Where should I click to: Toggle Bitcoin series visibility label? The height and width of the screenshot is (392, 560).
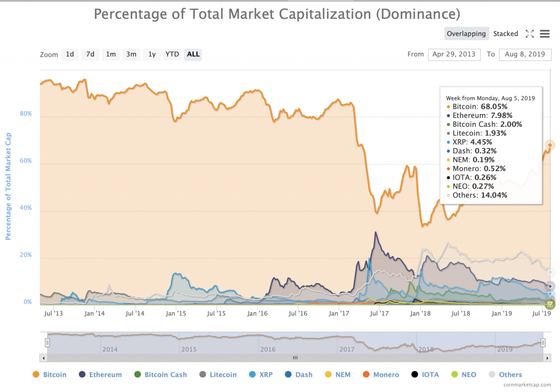[x=55, y=375]
